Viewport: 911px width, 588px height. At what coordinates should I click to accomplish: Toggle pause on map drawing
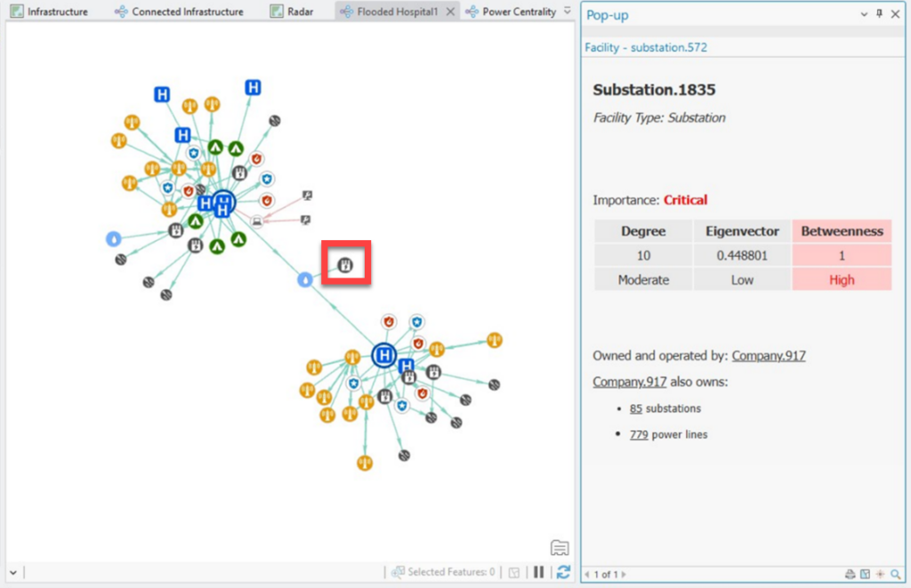pos(539,573)
